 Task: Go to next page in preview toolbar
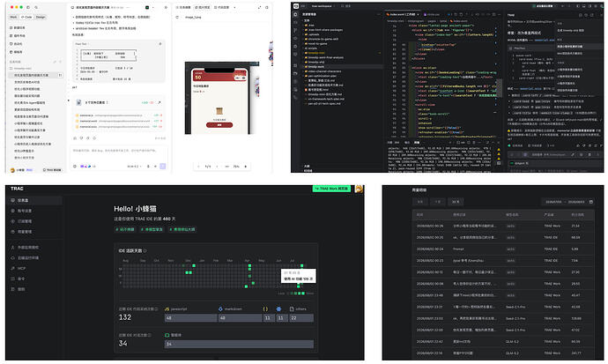point(217,167)
